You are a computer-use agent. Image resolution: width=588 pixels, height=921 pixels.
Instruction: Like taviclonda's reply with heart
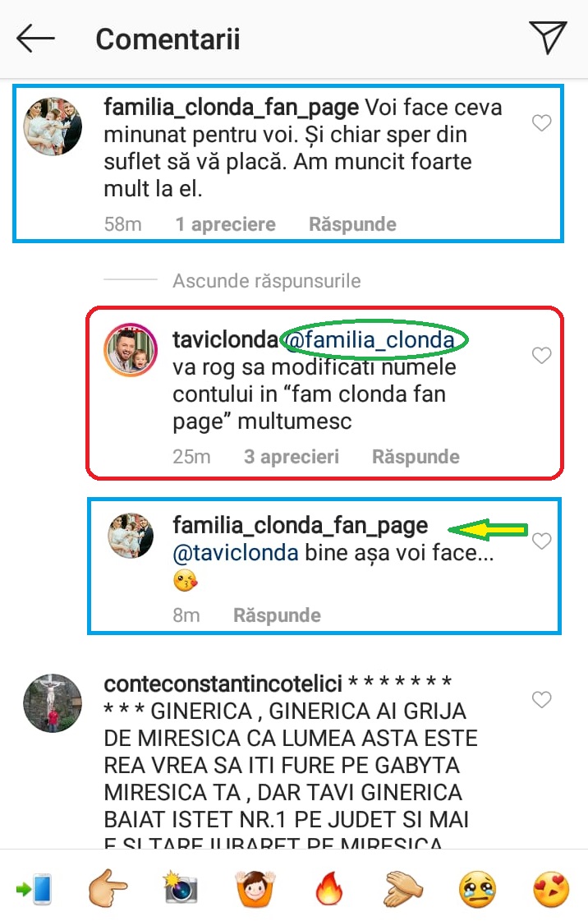[541, 356]
